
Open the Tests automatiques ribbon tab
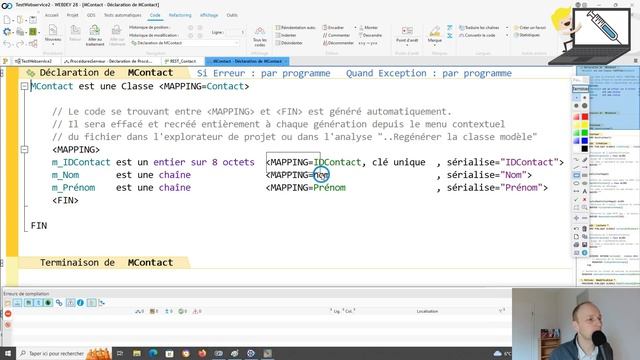[122, 15]
